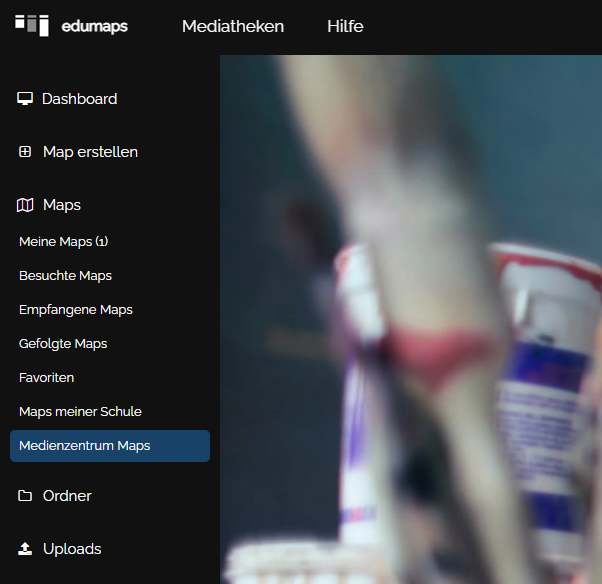
Task: Click the plus icon beside Map erstellen
Action: (x=25, y=152)
